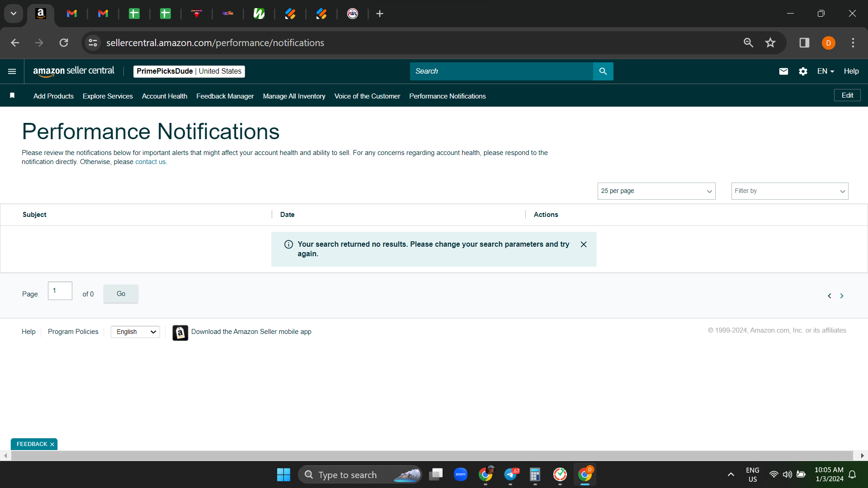Viewport: 868px width, 488px height.
Task: Click the browser zoom magnifier icon
Action: click(748, 43)
